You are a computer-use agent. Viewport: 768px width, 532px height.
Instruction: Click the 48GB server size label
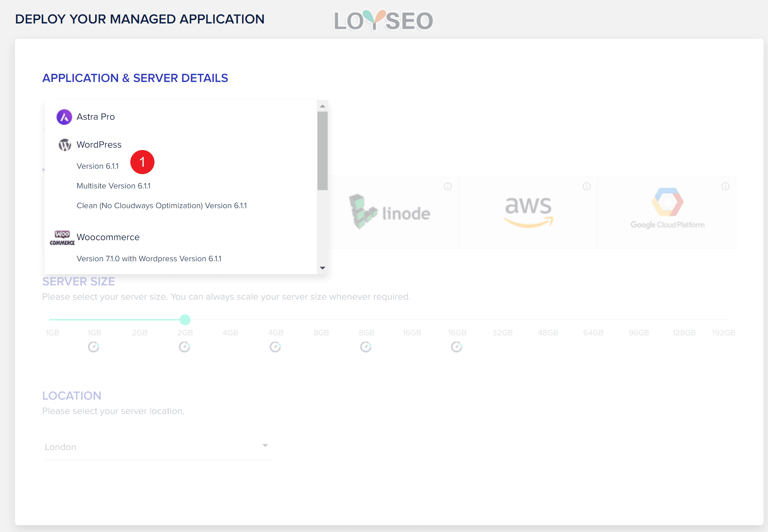548,333
